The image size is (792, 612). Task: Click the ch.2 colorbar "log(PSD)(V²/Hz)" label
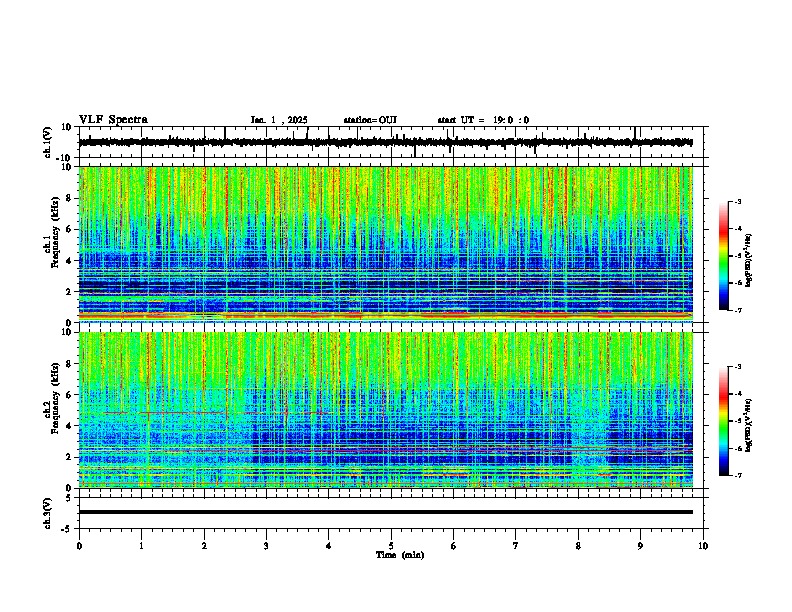(749, 425)
